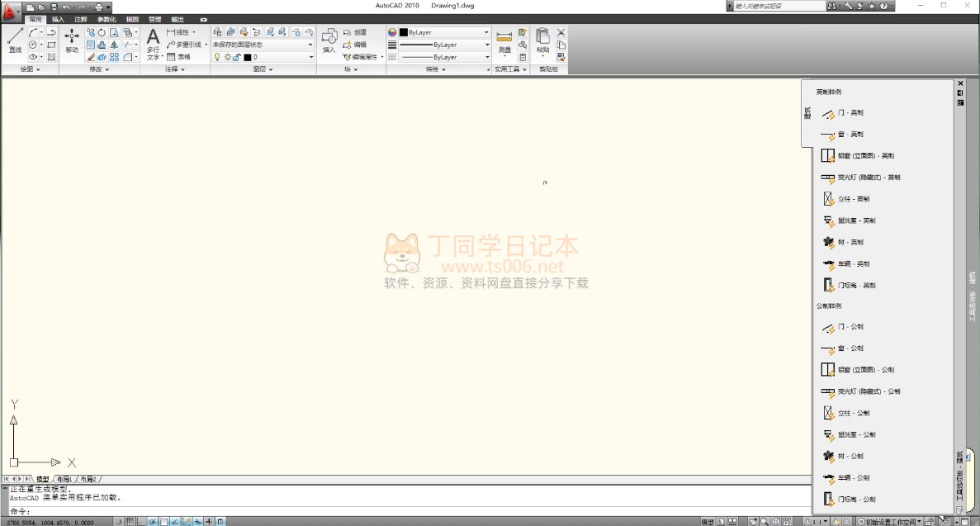This screenshot has height=526, width=980.
Task: Click the 插入 insert block button
Action: pyautogui.click(x=329, y=40)
